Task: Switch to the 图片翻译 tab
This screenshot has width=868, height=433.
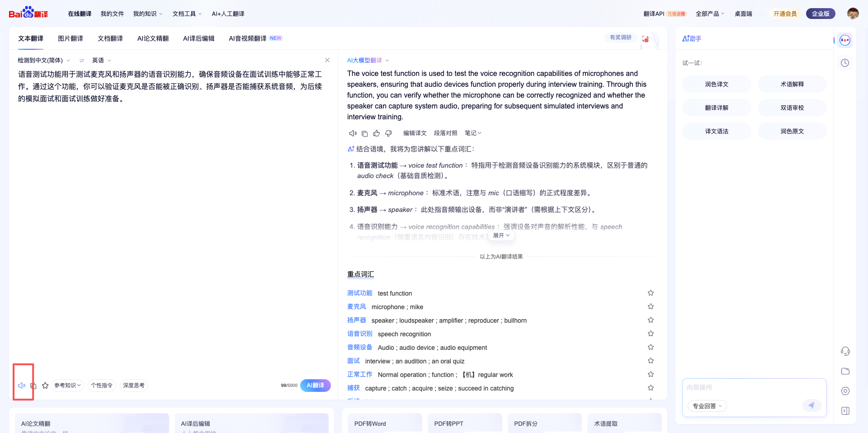Action: coord(71,38)
